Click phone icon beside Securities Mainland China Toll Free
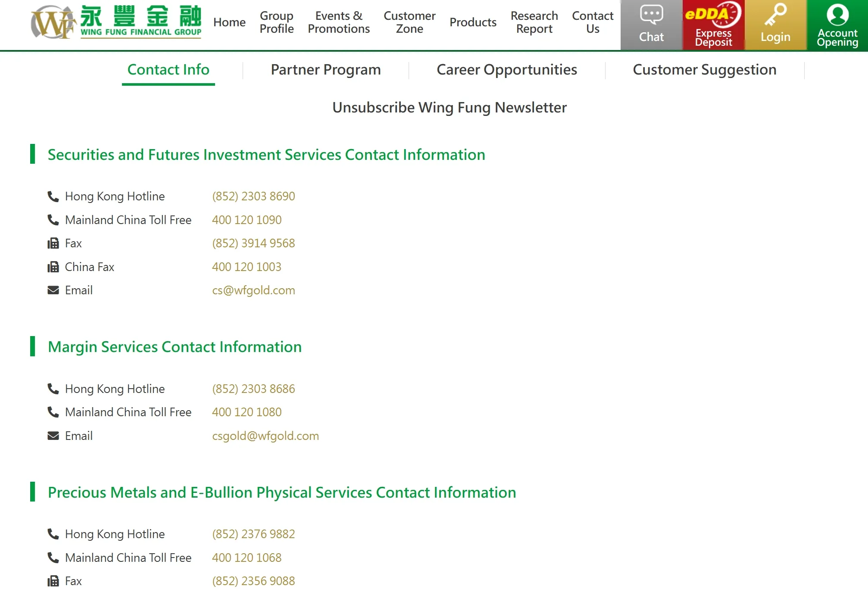This screenshot has width=868, height=592. (53, 220)
